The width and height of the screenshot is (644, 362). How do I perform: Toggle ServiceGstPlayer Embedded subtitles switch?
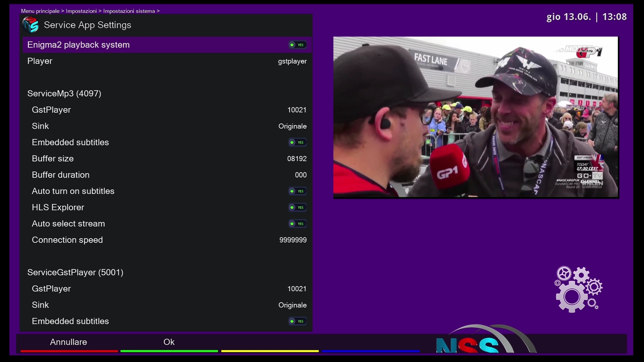coord(297,321)
